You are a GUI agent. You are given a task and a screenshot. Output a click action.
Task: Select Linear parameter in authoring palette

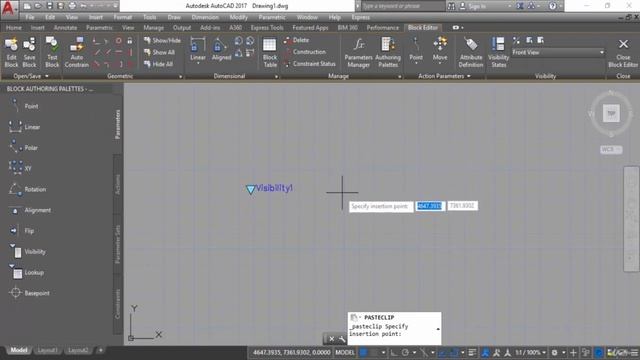click(24, 127)
